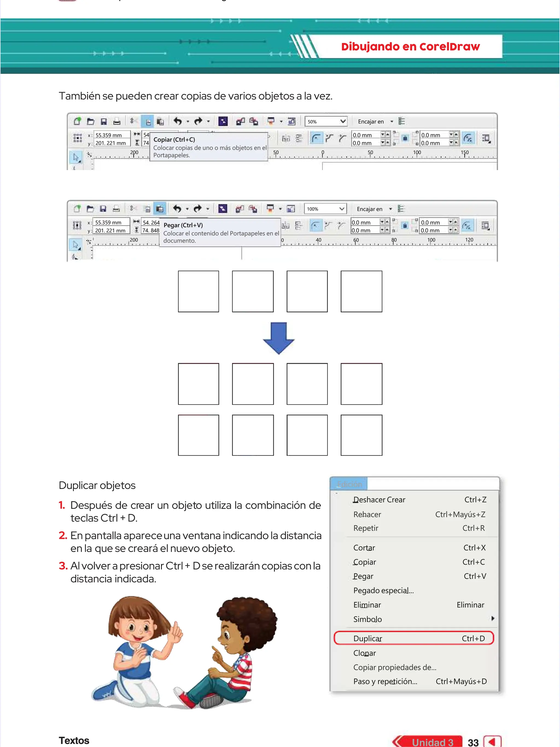Toggle relative corner scaling in 100% toolbar

click(x=467, y=226)
